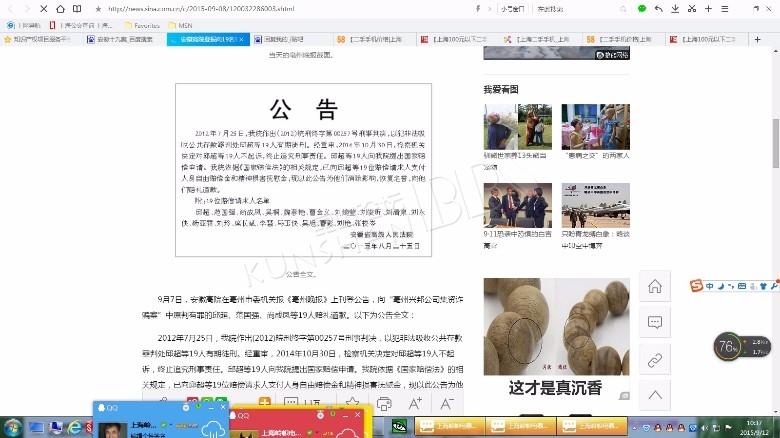
Task: Click the home icon in floating sidebar
Action: 655,287
